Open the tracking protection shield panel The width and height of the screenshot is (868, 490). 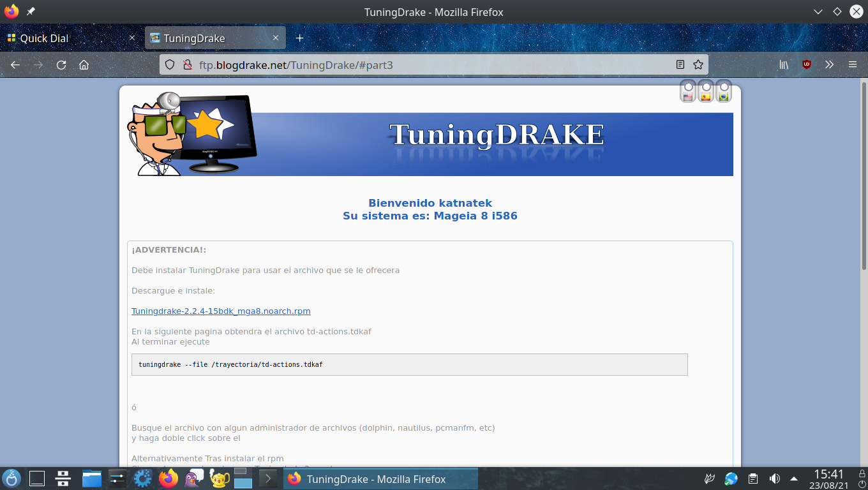170,64
